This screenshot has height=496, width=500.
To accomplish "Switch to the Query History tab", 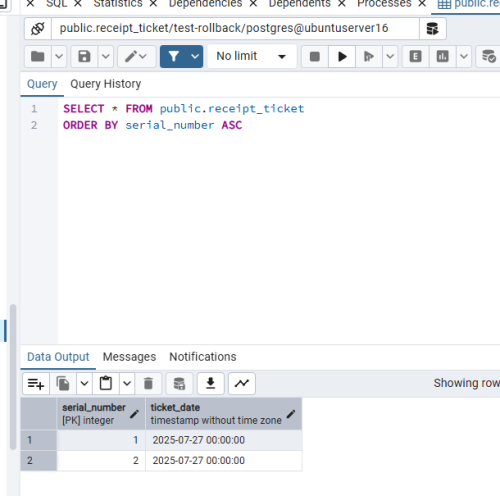I will (106, 84).
